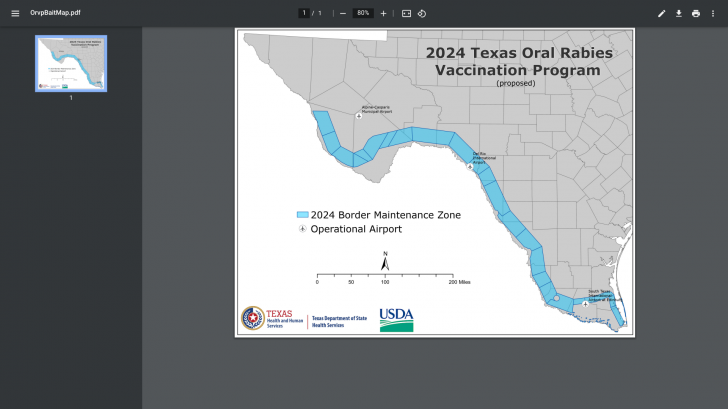The image size is (728, 409).
Task: Click the Texas Health and Human Services seal
Action: click(253, 318)
